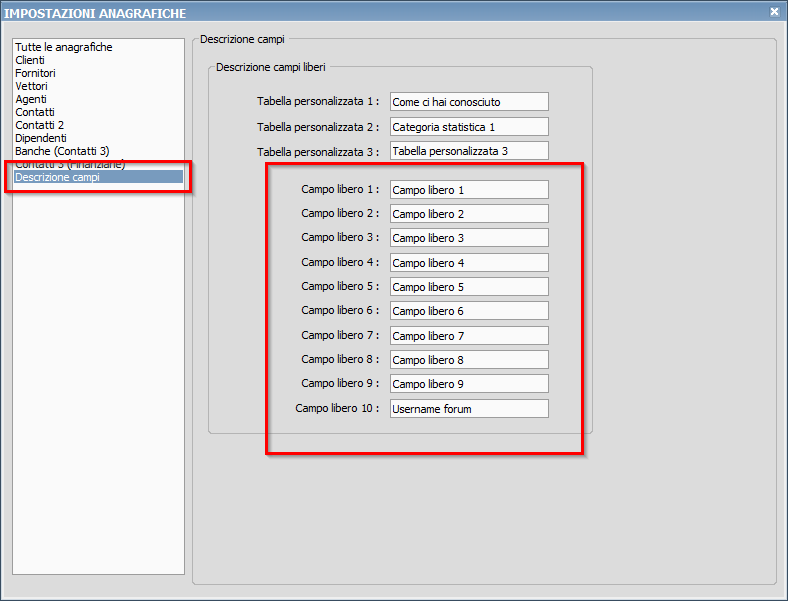Viewport: 788px width, 601px height.
Task: Edit the 'Campo libero 8' text field
Action: click(x=469, y=360)
